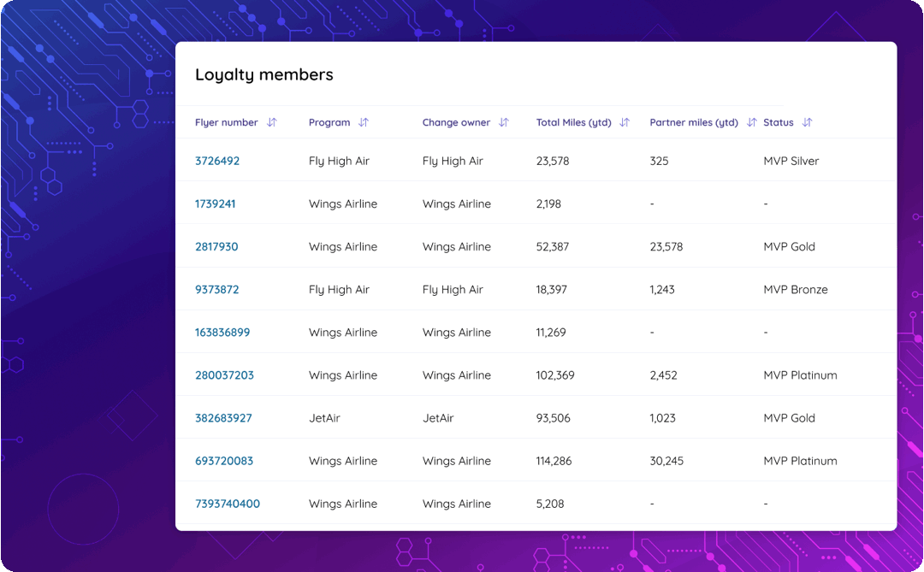This screenshot has height=572, width=924.
Task: Click the total miles value 102,369
Action: point(555,375)
